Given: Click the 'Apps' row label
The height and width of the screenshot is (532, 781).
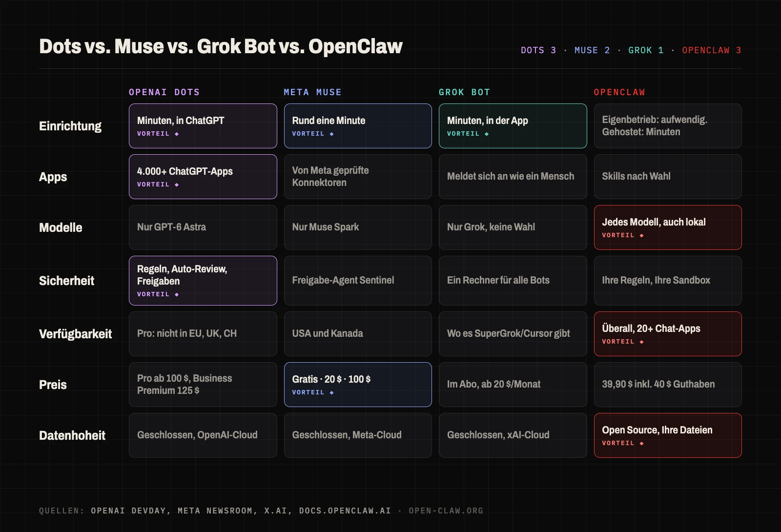Looking at the screenshot, I should tap(53, 177).
